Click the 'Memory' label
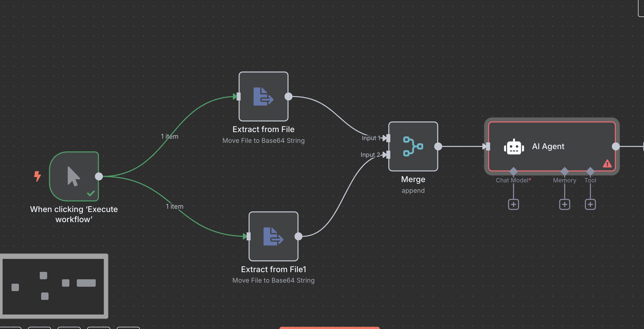The width and height of the screenshot is (644, 329). point(564,180)
